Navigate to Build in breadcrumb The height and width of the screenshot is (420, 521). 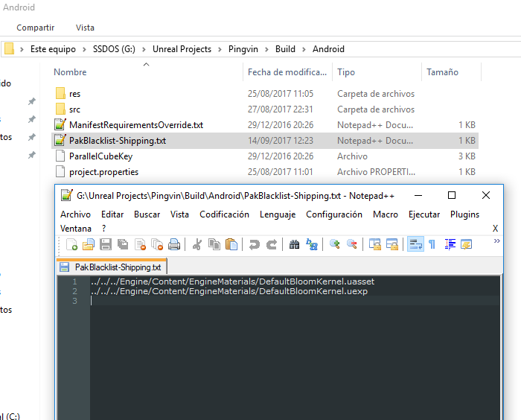click(285, 49)
